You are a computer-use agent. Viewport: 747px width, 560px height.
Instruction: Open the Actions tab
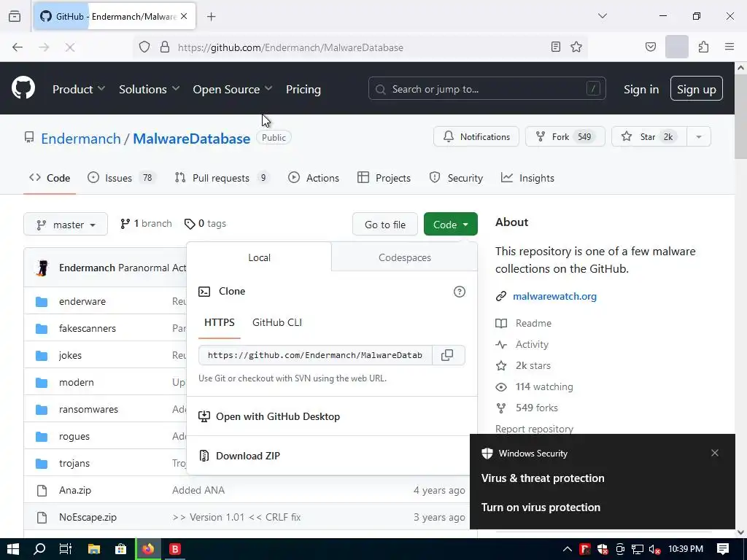click(314, 178)
